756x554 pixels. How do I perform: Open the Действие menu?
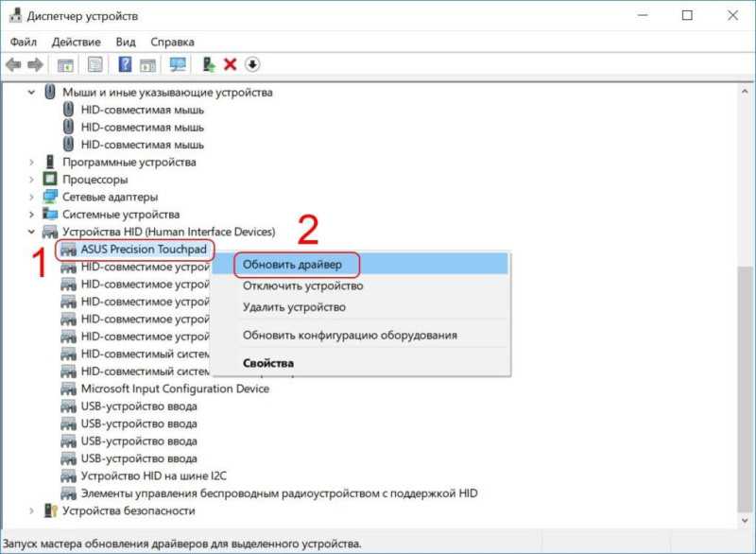pos(77,42)
